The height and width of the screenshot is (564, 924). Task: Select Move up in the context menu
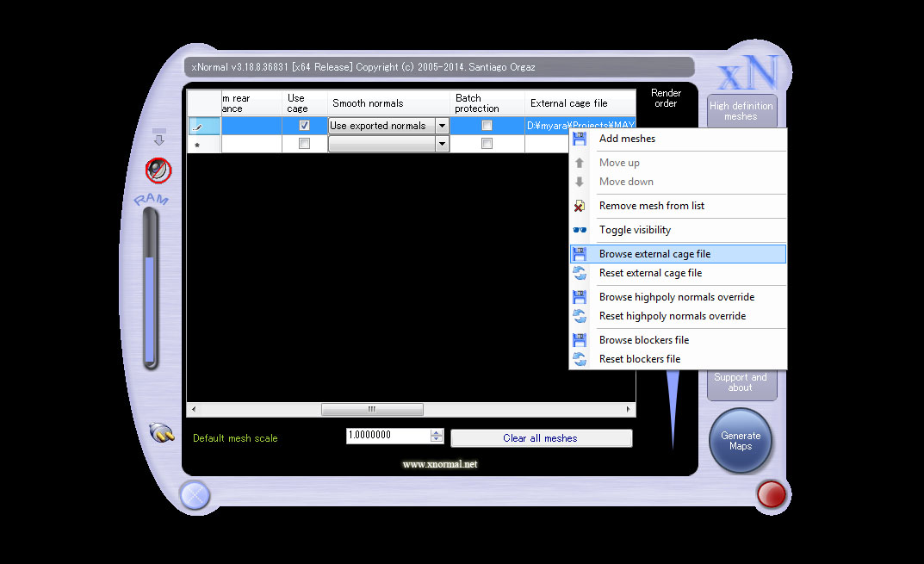pos(678,163)
